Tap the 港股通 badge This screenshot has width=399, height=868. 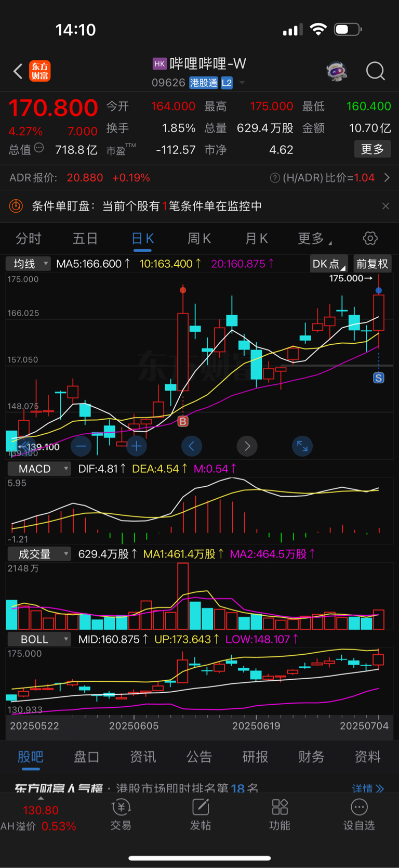click(204, 83)
